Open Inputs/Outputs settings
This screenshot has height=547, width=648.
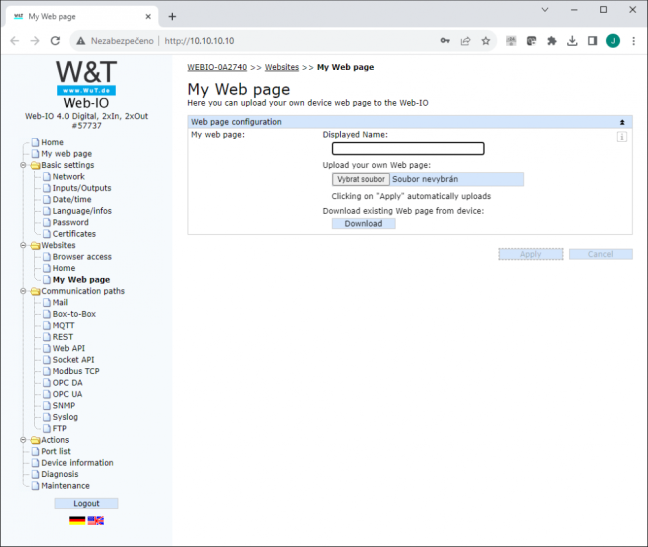pyautogui.click(x=82, y=188)
